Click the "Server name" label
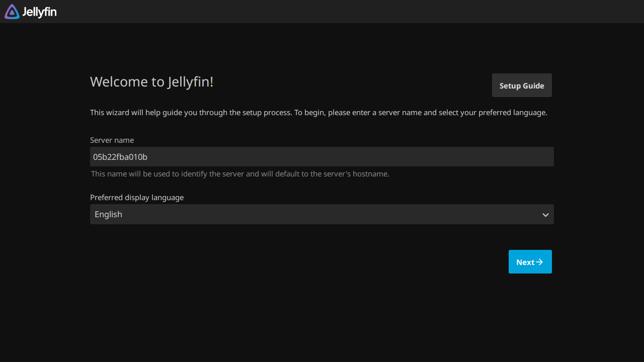The height and width of the screenshot is (362, 644). coord(112,140)
